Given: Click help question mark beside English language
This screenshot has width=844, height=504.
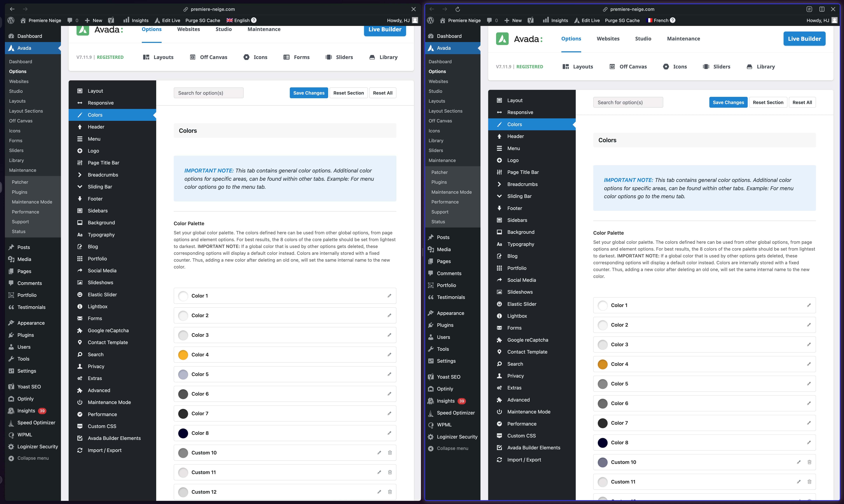Looking at the screenshot, I should (x=254, y=20).
